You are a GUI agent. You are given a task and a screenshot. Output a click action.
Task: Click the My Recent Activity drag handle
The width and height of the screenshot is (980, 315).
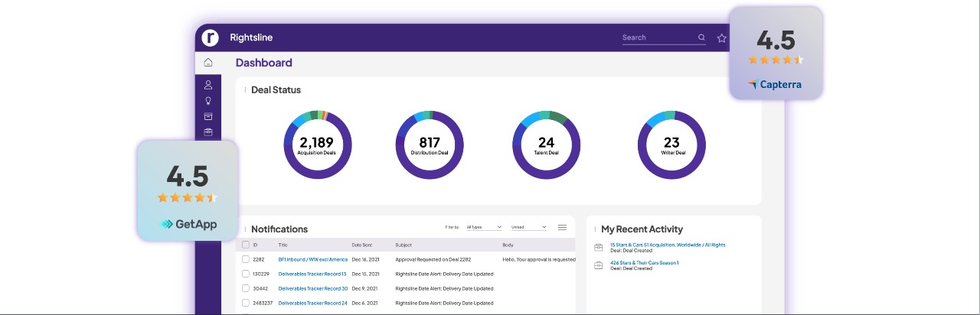596,229
